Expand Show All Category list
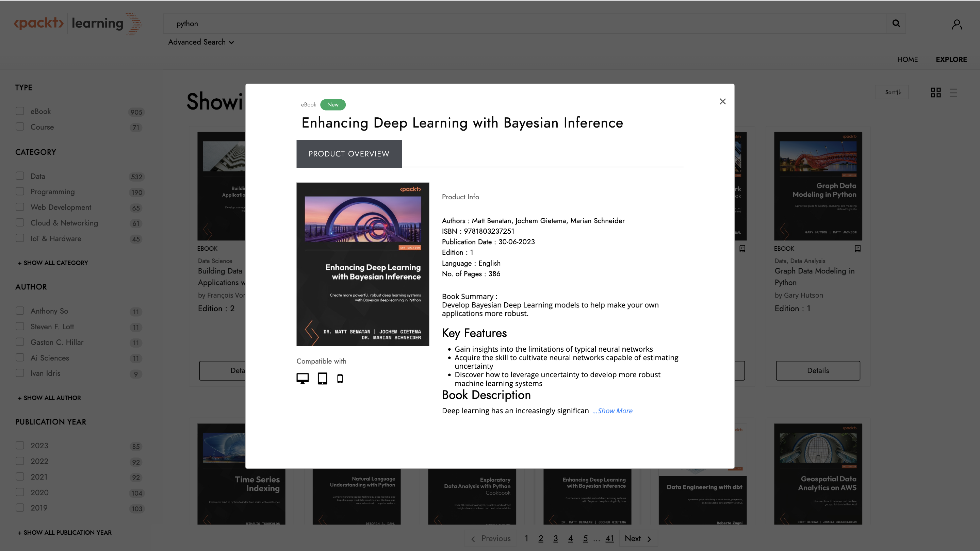This screenshot has width=980, height=551. point(52,263)
